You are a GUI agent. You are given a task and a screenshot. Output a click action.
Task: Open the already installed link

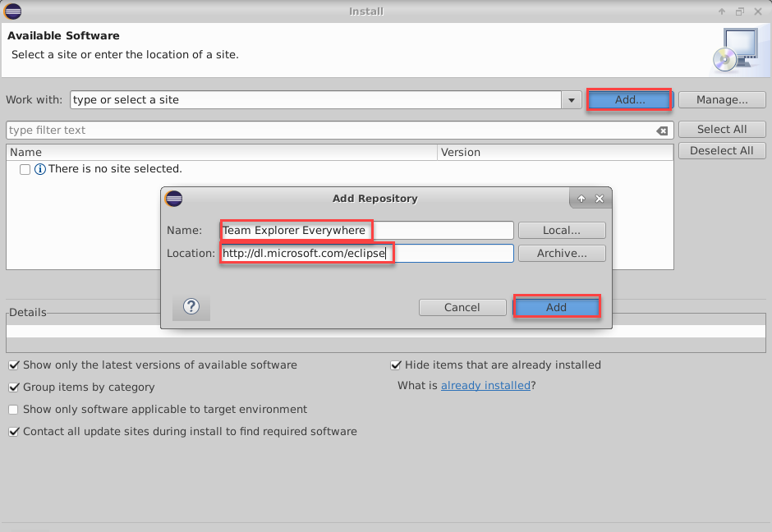[x=485, y=385]
